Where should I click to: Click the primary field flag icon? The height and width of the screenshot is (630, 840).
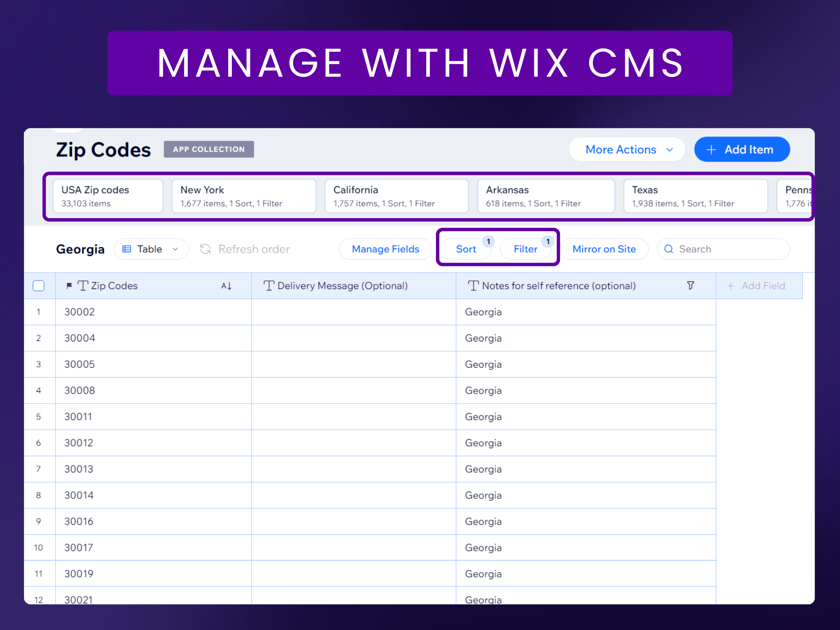pyautogui.click(x=69, y=286)
